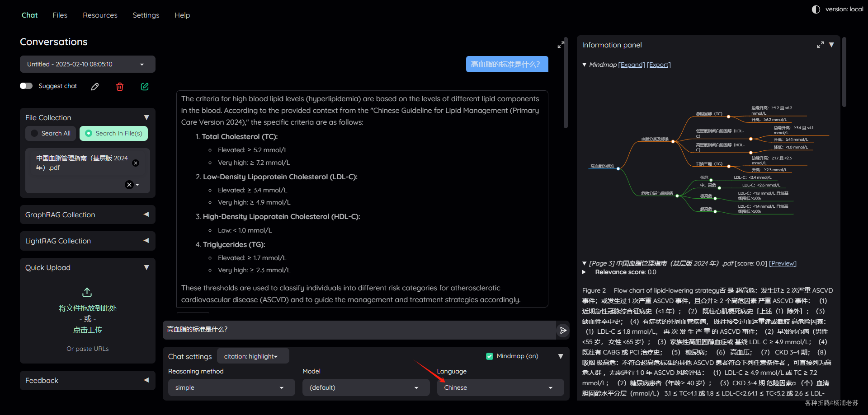Expand the Information panel fullscreen icon
The height and width of the screenshot is (415, 868).
pos(820,45)
